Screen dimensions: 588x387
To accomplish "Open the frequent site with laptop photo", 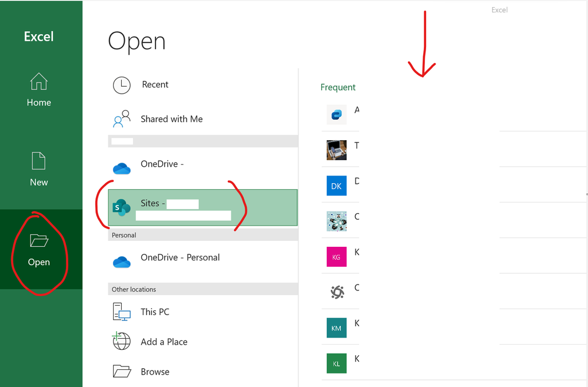I will click(x=336, y=150).
